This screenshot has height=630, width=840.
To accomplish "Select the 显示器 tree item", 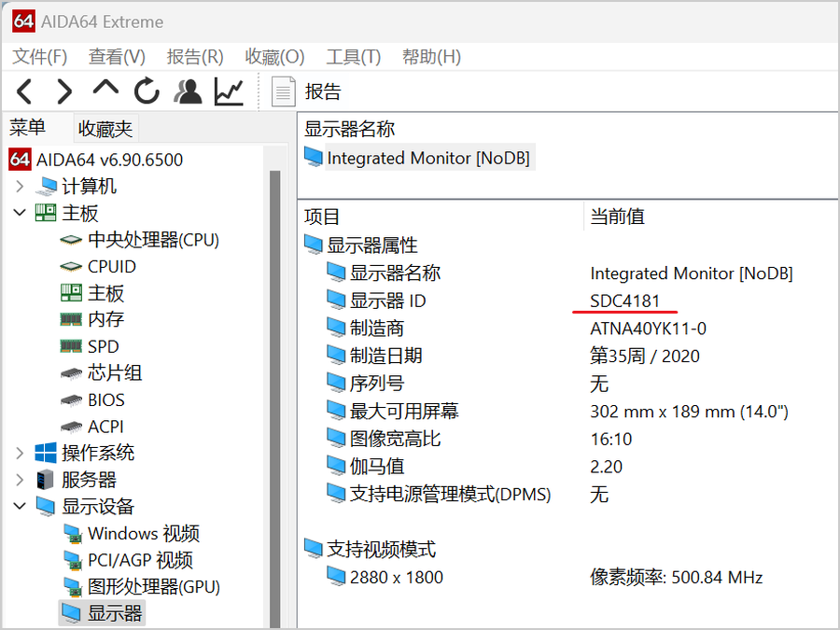I will (x=115, y=613).
